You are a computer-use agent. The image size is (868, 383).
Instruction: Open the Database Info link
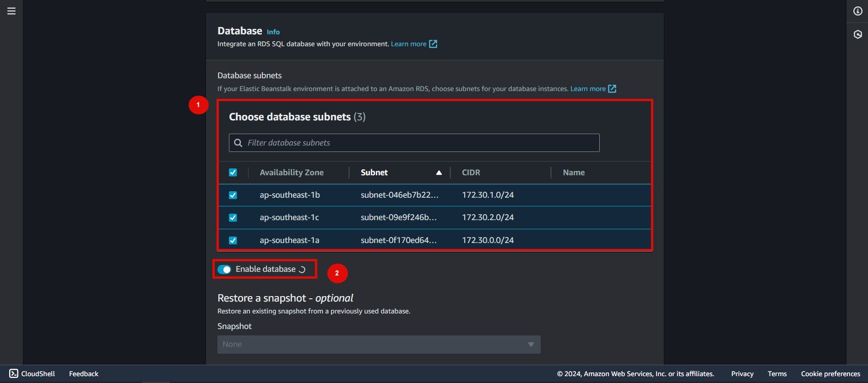pyautogui.click(x=273, y=32)
